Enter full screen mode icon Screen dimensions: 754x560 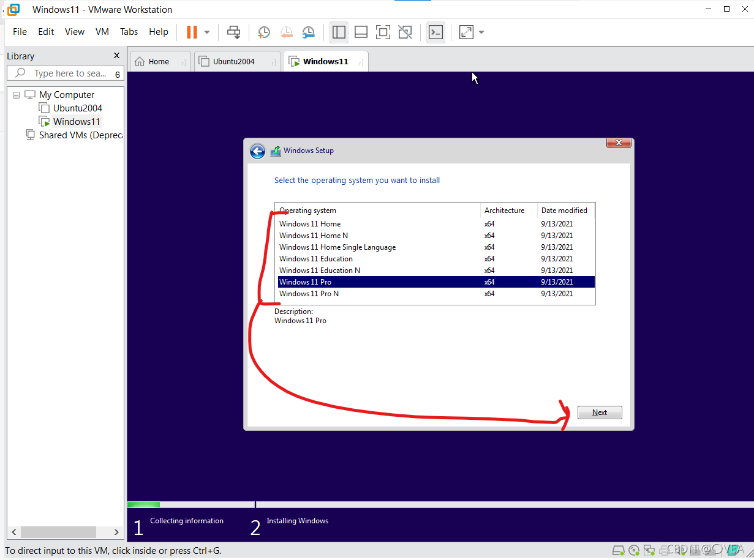(x=383, y=32)
